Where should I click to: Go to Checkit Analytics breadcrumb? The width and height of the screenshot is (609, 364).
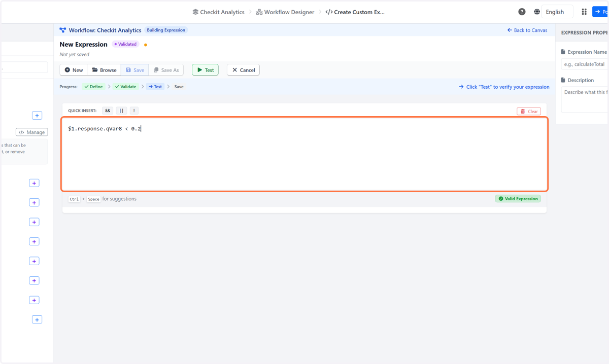pos(218,12)
